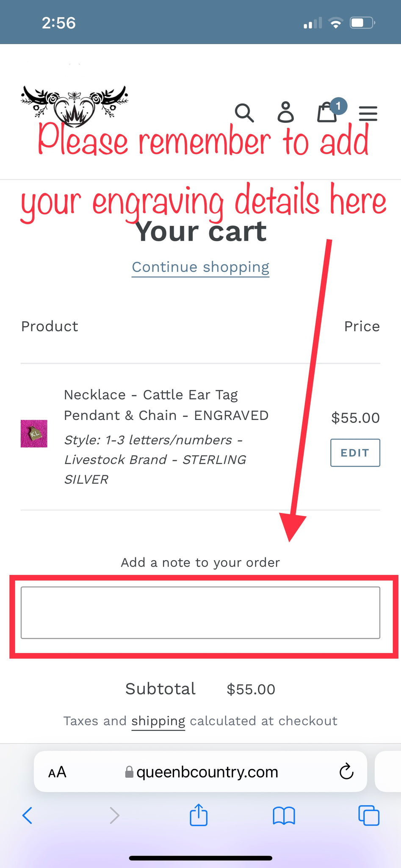
Task: Tap the browser forward arrow
Action: (x=114, y=815)
